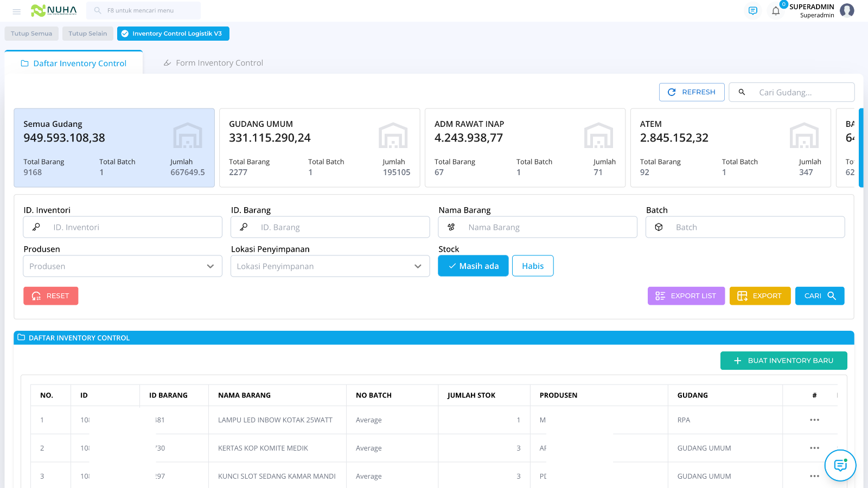Open row actions for KERTAS KOP KOMITE MEDIK
Viewport: 868px width, 488px height.
814,448
